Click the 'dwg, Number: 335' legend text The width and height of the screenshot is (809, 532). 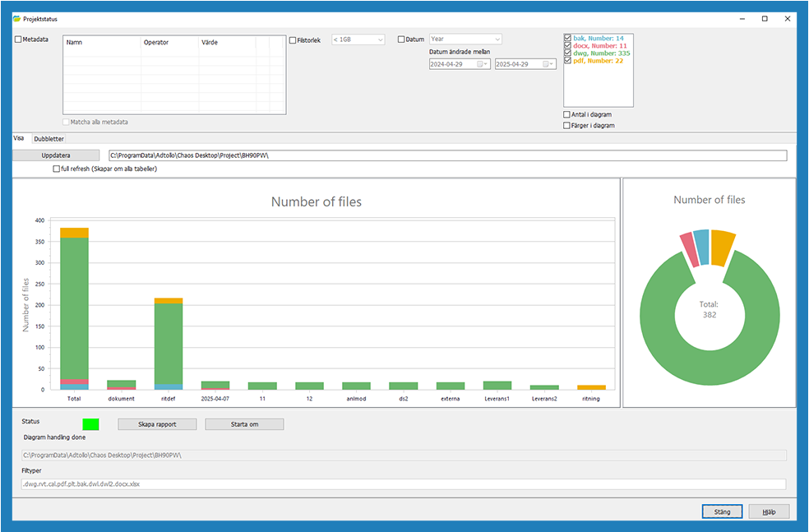(602, 53)
